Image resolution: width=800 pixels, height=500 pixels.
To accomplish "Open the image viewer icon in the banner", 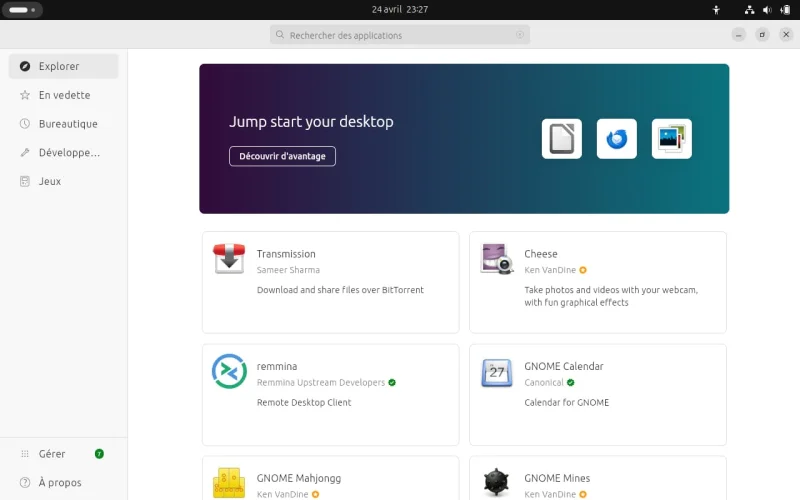I will pos(672,139).
